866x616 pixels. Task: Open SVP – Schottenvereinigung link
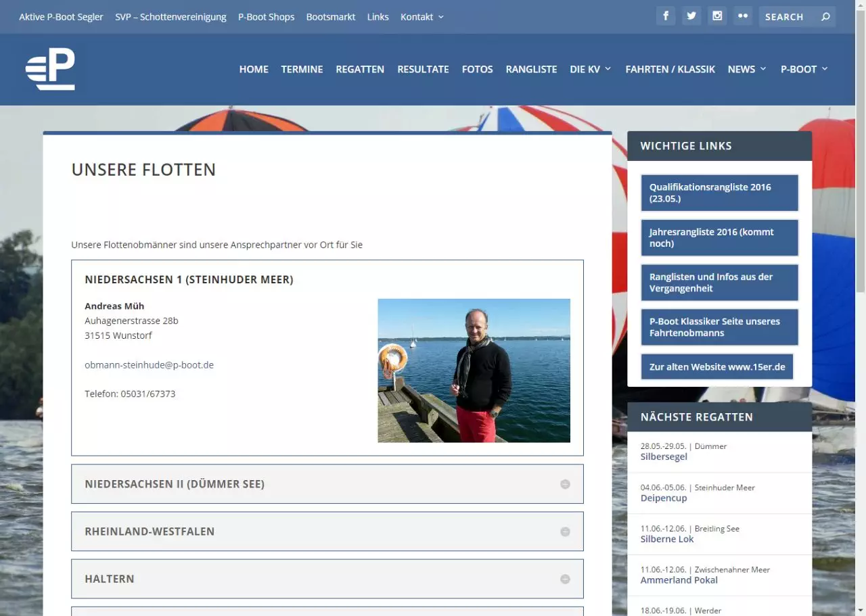[170, 17]
